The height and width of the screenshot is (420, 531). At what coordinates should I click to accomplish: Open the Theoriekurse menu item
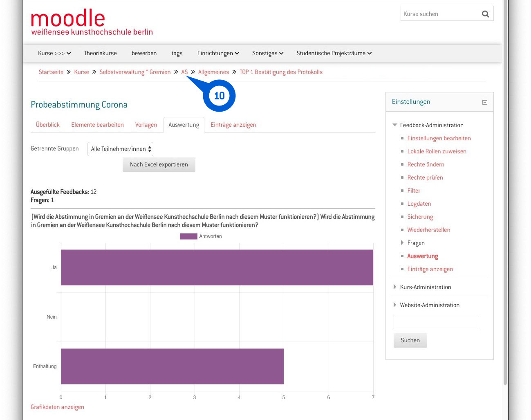pos(100,53)
